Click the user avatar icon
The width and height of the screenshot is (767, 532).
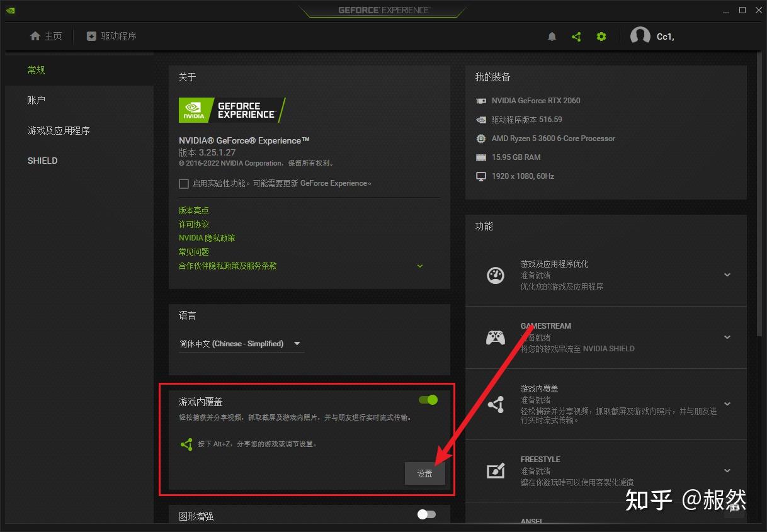click(640, 37)
